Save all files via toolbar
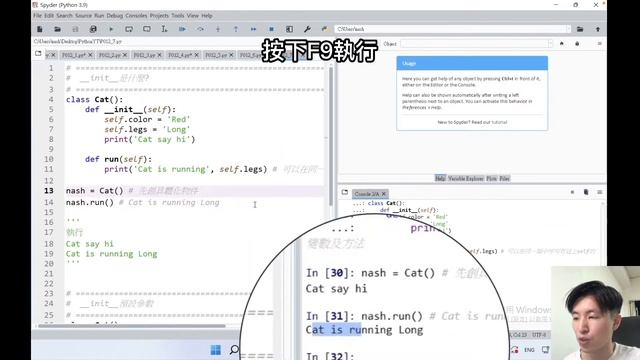The height and width of the screenshot is (360, 640). coord(93,29)
